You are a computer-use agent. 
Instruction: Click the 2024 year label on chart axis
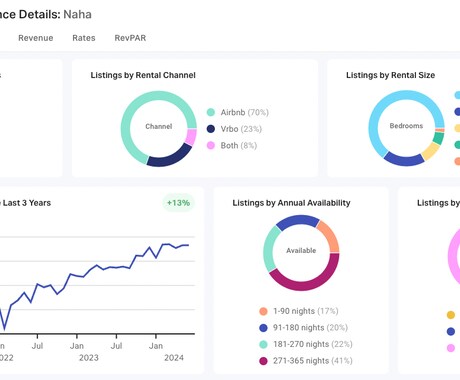click(174, 358)
